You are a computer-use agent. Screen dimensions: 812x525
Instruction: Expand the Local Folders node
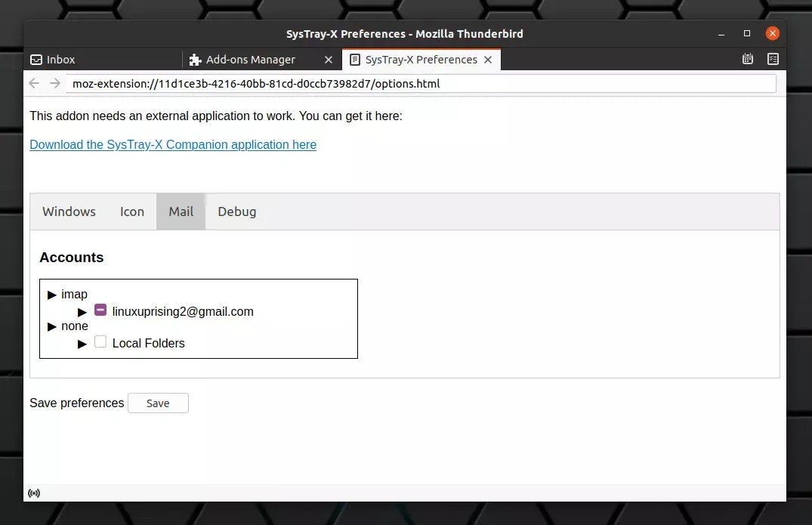tap(82, 344)
